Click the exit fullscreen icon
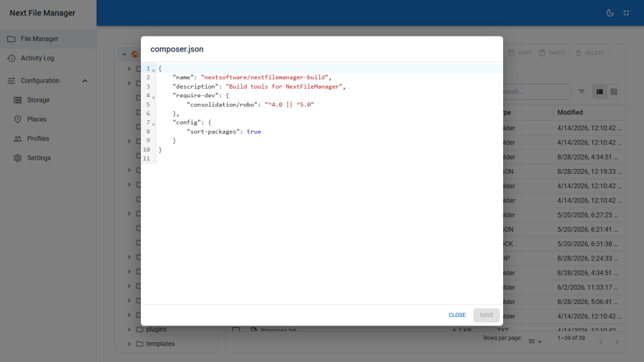Screen dimensions: 644x362 point(626,13)
